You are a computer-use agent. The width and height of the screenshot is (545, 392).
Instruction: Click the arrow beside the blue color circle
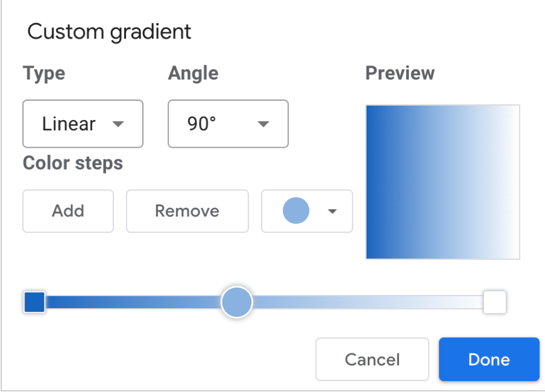point(333,211)
